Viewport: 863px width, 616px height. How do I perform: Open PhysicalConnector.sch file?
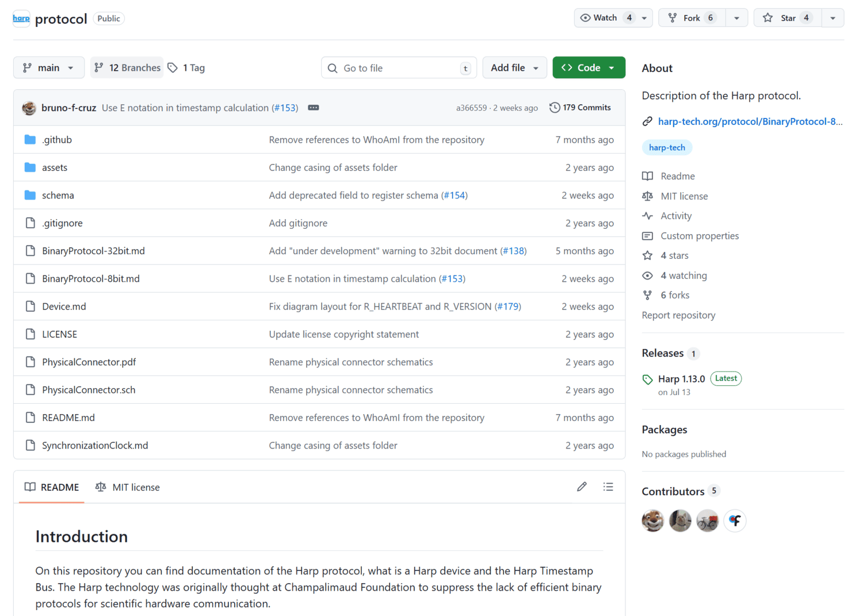click(x=89, y=390)
